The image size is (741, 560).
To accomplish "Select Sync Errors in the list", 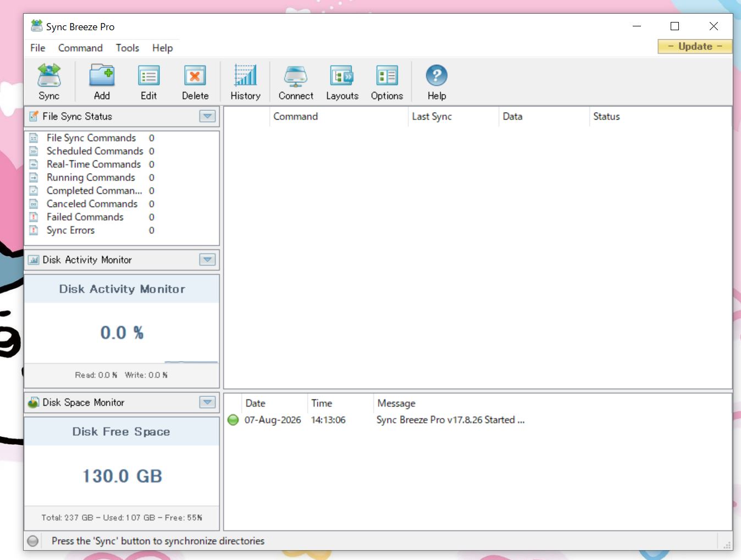I will pos(70,230).
